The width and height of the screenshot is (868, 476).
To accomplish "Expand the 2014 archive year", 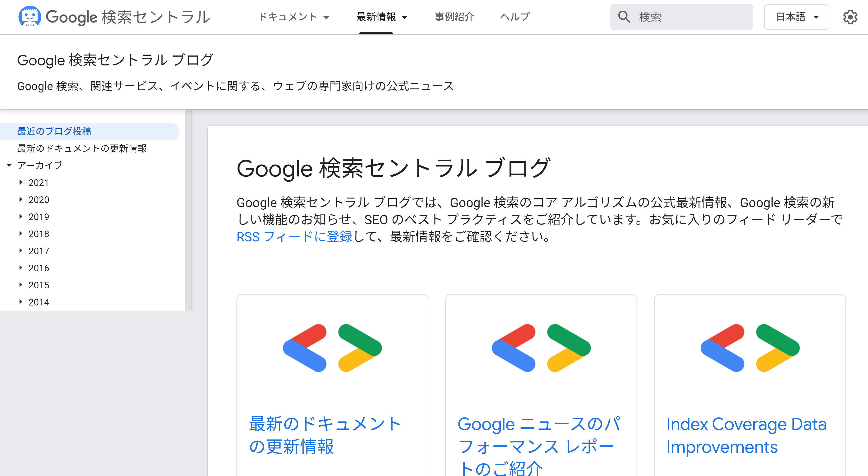I will point(21,302).
